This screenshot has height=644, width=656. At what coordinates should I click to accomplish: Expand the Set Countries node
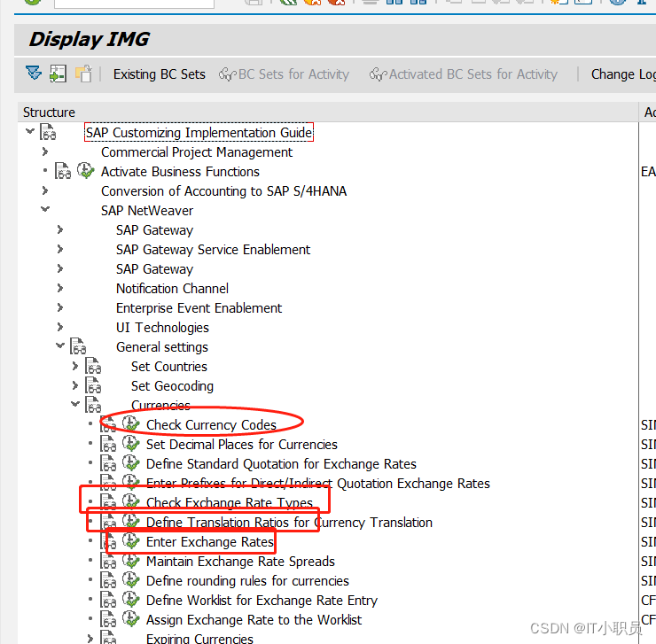click(74, 366)
